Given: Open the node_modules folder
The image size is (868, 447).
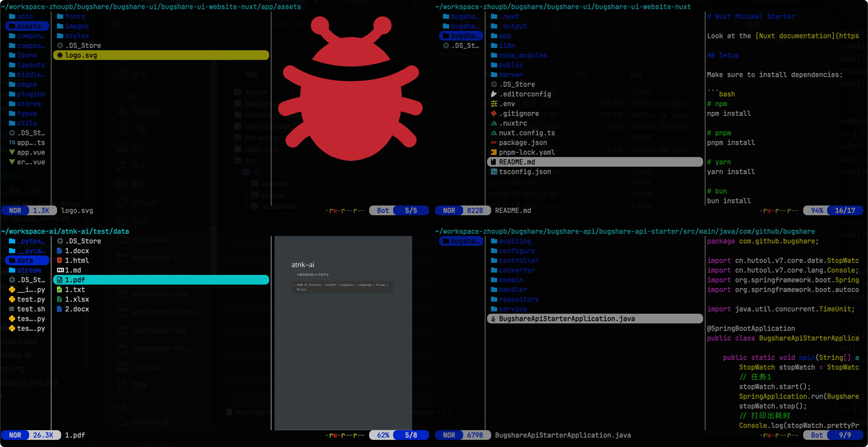Looking at the screenshot, I should point(523,55).
